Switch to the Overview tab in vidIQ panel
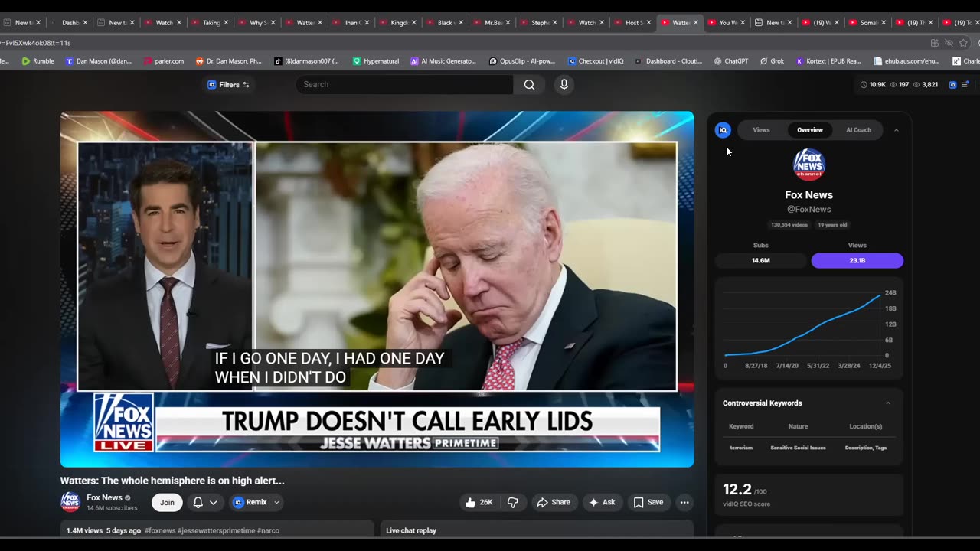The image size is (980, 551). coord(809,130)
